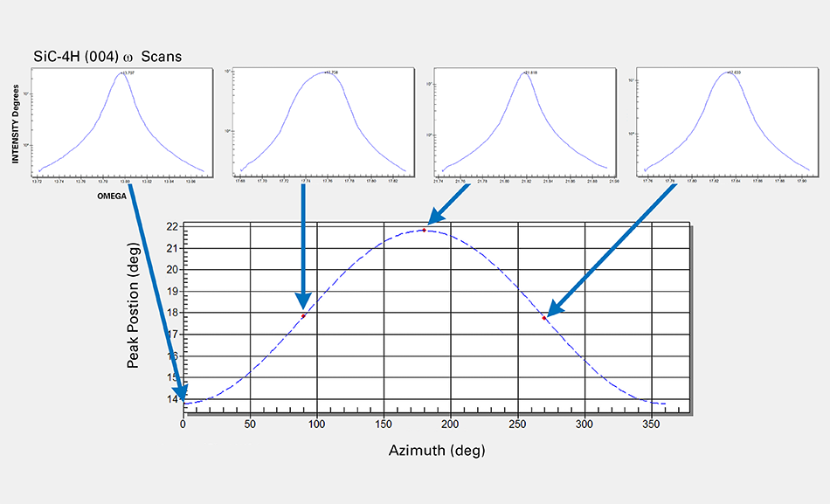This screenshot has height=504, width=830.
Task: Click the red data point at 270° azimuth
Action: (543, 318)
